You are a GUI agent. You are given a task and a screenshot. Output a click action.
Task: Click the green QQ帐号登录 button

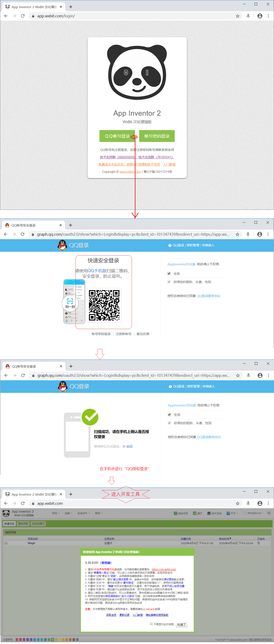(117, 136)
